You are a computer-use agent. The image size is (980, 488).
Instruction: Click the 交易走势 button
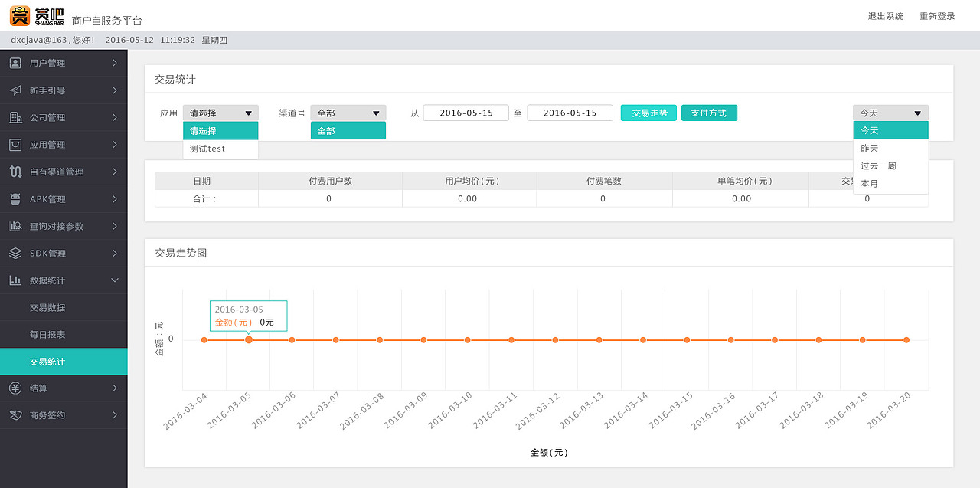(649, 113)
